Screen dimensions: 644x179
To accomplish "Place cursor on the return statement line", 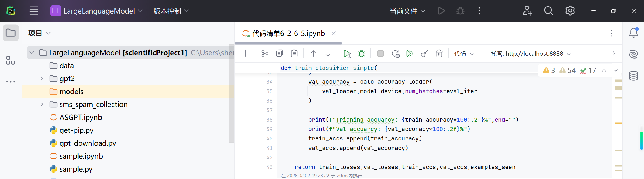I will pos(405,167).
